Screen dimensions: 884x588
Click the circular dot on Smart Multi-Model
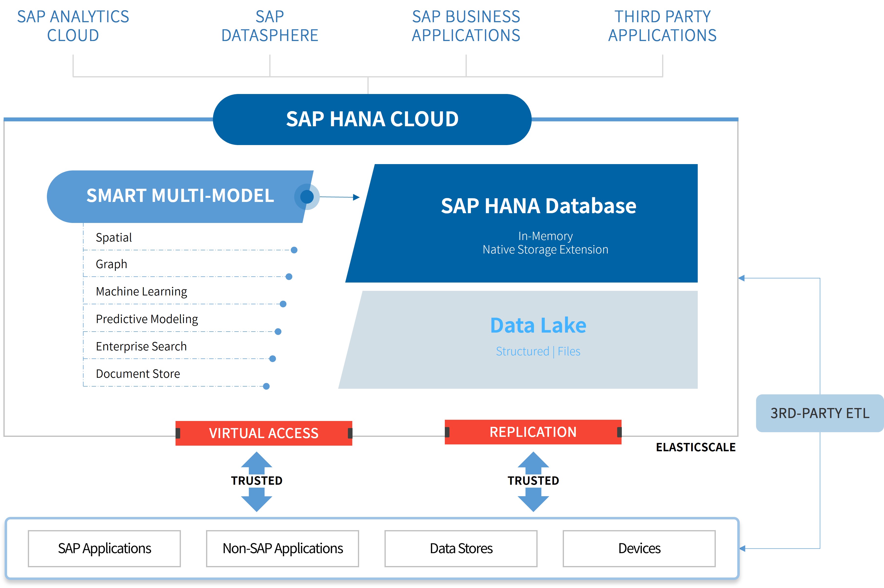point(307,197)
